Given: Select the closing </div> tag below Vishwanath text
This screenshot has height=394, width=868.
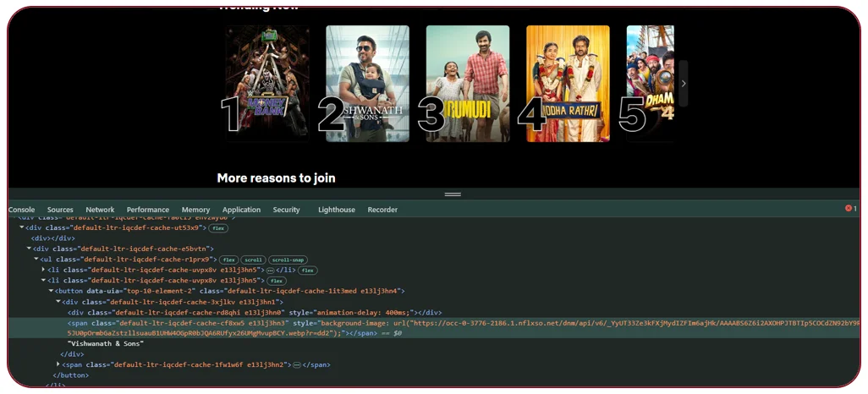Looking at the screenshot, I should 71,354.
